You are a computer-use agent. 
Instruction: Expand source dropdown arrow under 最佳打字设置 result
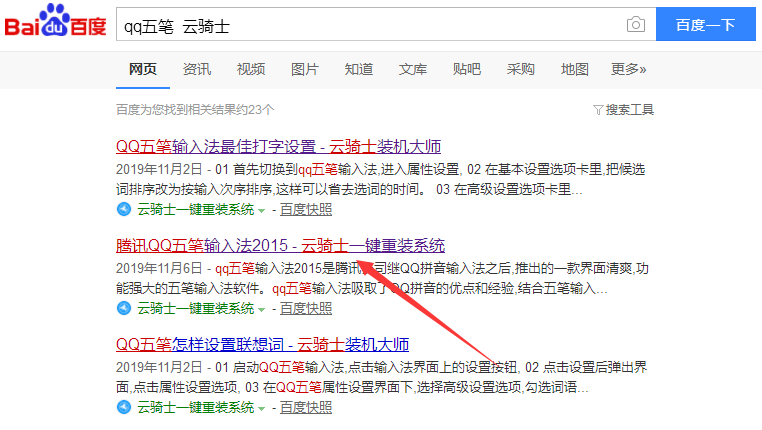(x=261, y=211)
